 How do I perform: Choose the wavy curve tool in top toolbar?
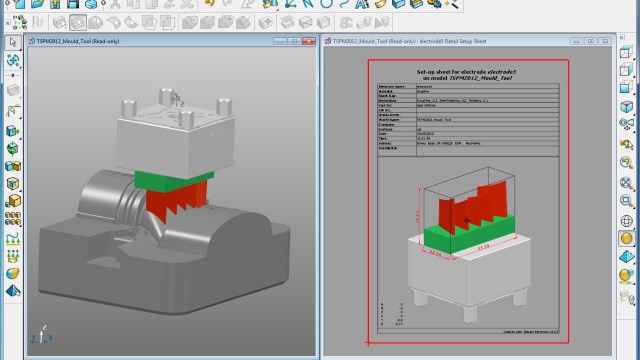[344, 4]
